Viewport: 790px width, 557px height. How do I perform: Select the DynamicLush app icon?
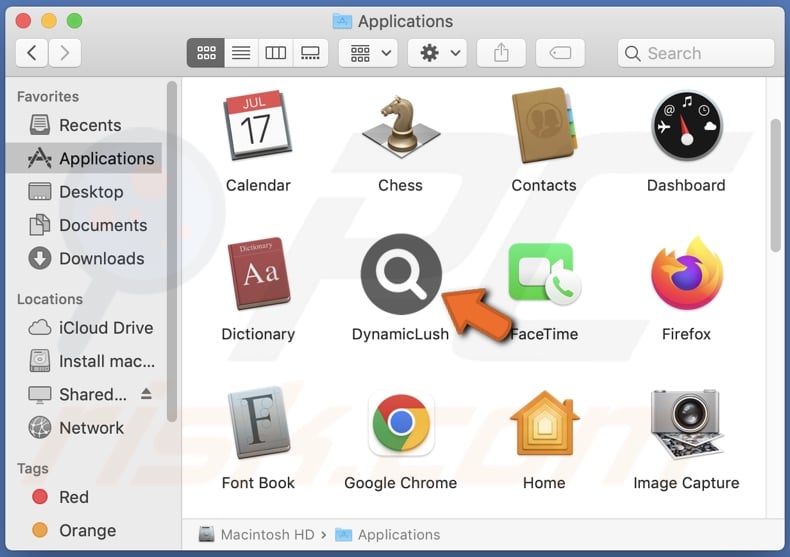click(401, 273)
